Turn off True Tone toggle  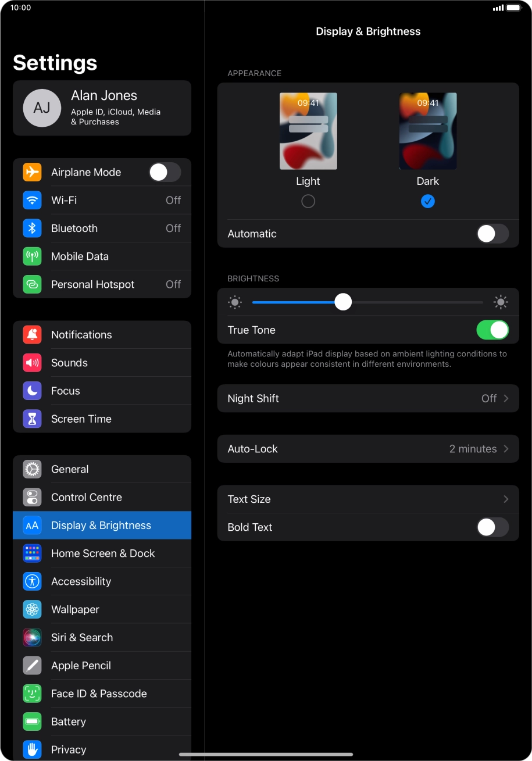[492, 330]
